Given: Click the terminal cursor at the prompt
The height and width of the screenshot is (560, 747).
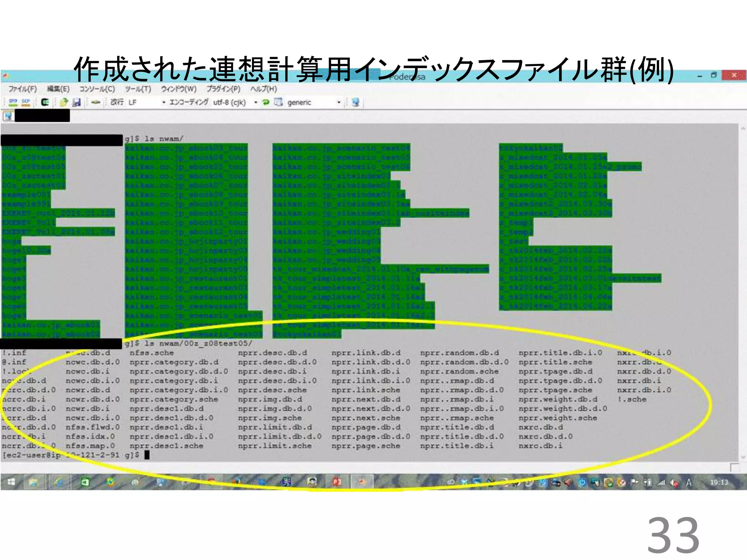Looking at the screenshot, I should tap(147, 455).
